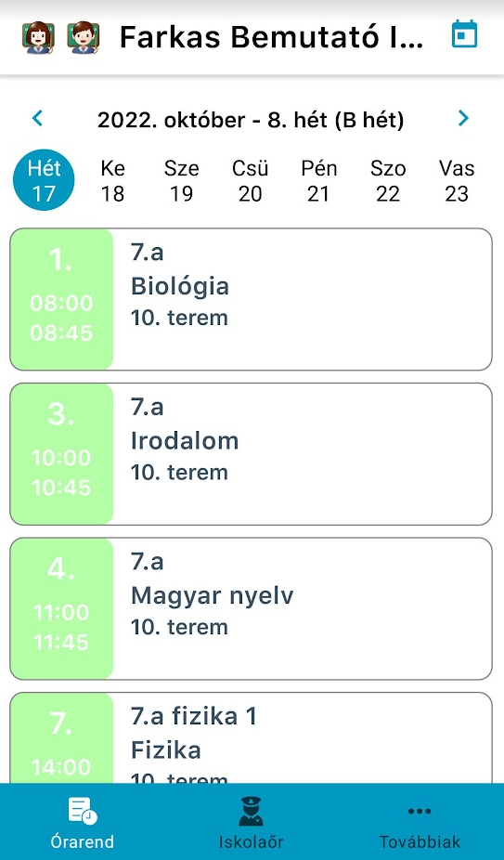Select Szo 22 day
The height and width of the screenshot is (860, 504).
point(388,181)
